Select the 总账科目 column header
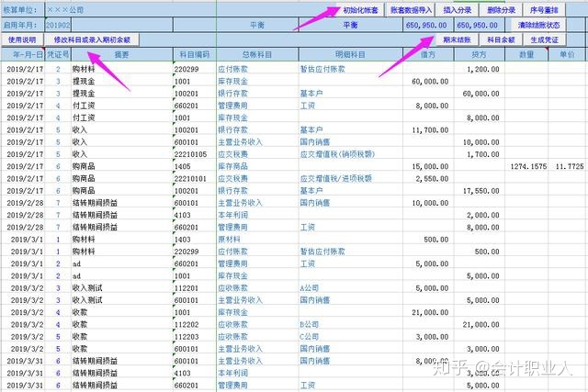588x392 pixels. (x=257, y=55)
